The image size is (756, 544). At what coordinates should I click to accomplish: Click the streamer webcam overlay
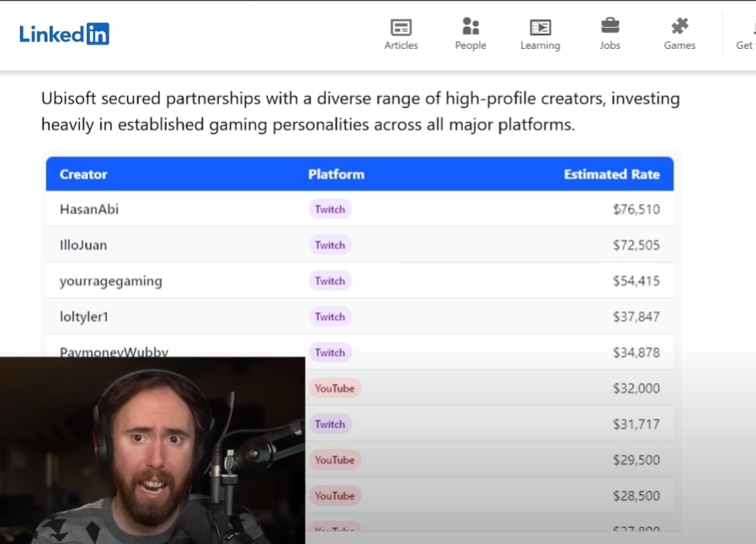pyautogui.click(x=152, y=451)
